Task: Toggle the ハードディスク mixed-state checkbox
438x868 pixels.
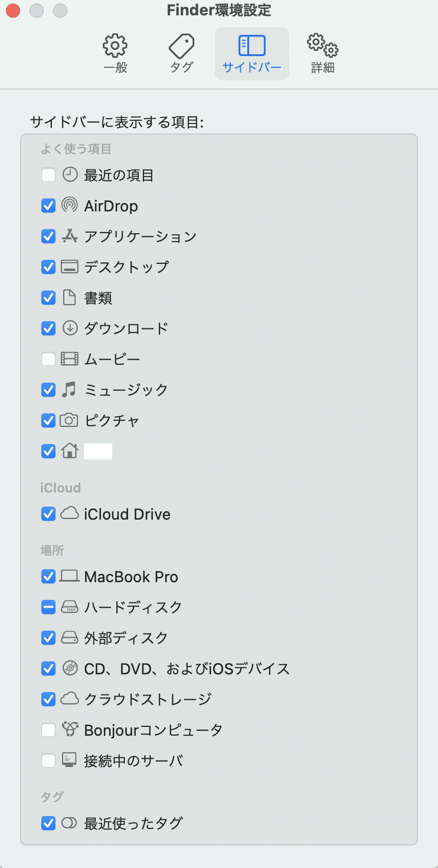Action: pyautogui.click(x=48, y=607)
